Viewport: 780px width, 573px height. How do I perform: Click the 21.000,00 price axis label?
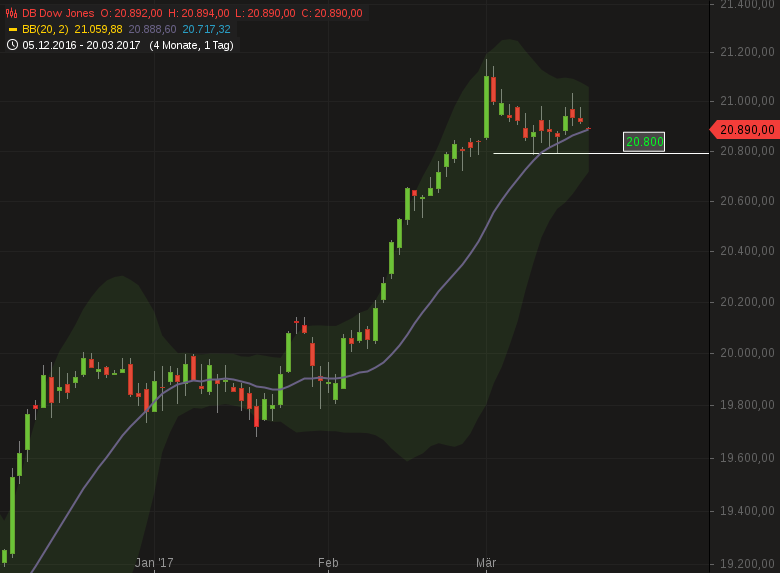point(747,101)
